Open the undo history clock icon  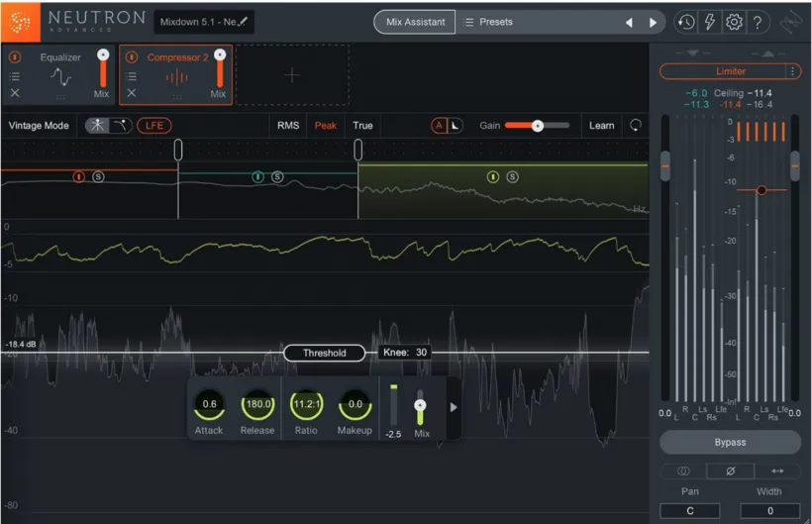(686, 22)
